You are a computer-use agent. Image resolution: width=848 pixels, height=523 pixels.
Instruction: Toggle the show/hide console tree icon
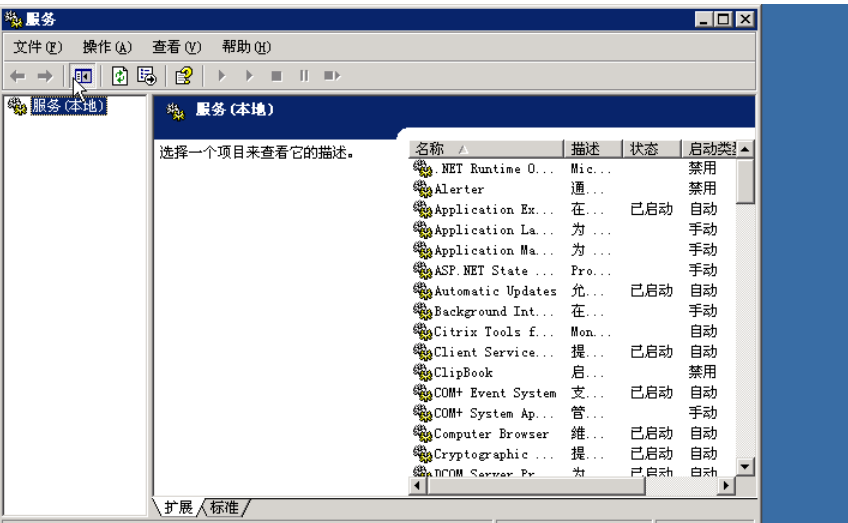[x=83, y=76]
